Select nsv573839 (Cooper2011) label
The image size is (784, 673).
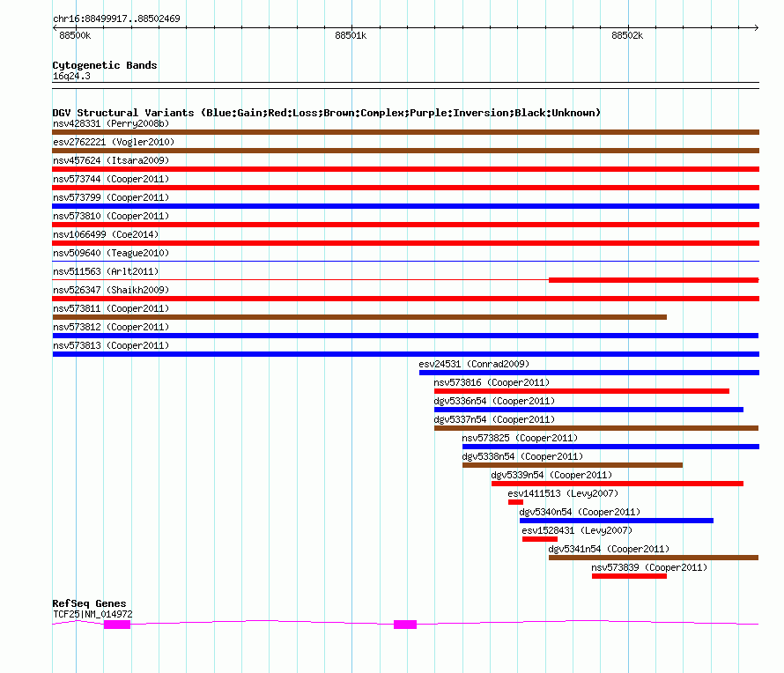point(649,567)
